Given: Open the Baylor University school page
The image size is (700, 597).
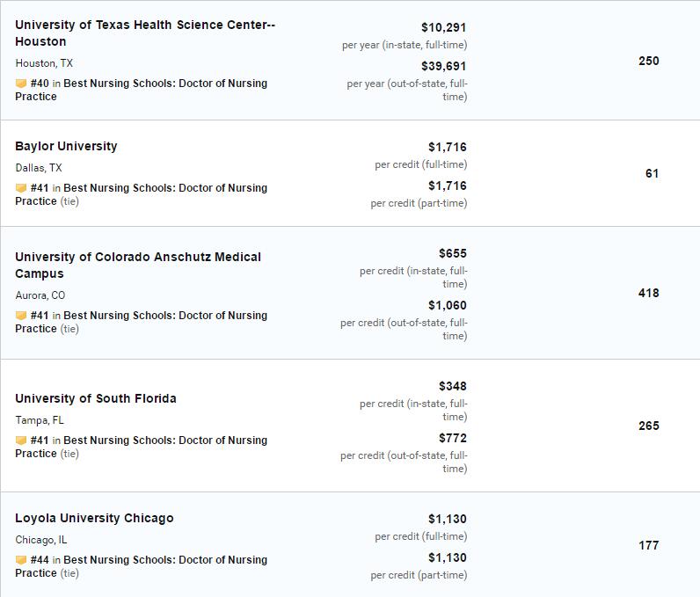Looking at the screenshot, I should (66, 146).
